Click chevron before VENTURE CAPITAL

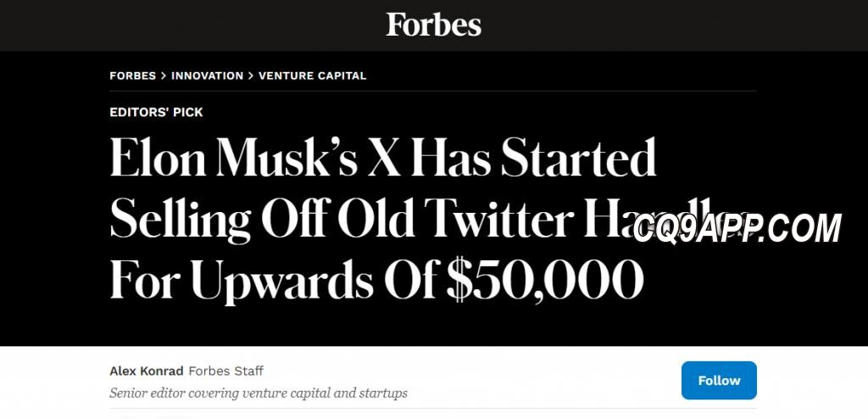tap(251, 76)
